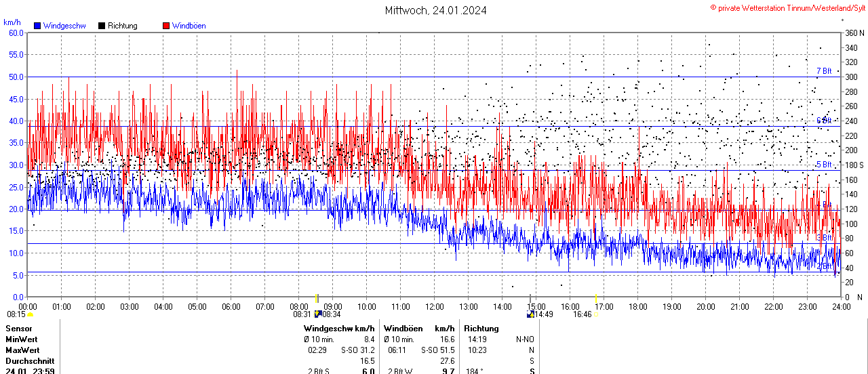Click the gray moonrise marker near 15:00

coord(530,299)
